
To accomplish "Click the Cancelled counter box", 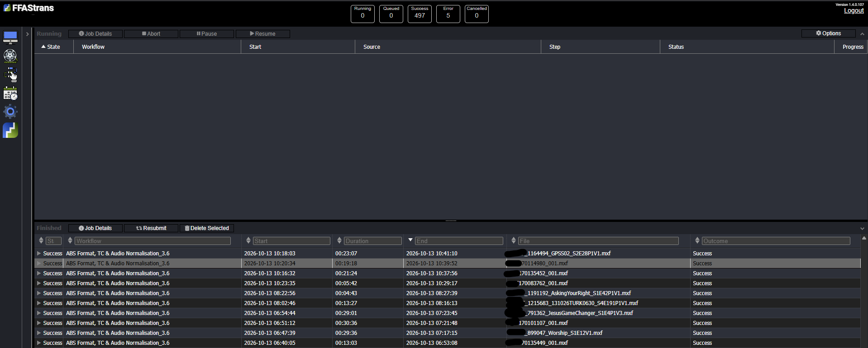I will 477,14.
